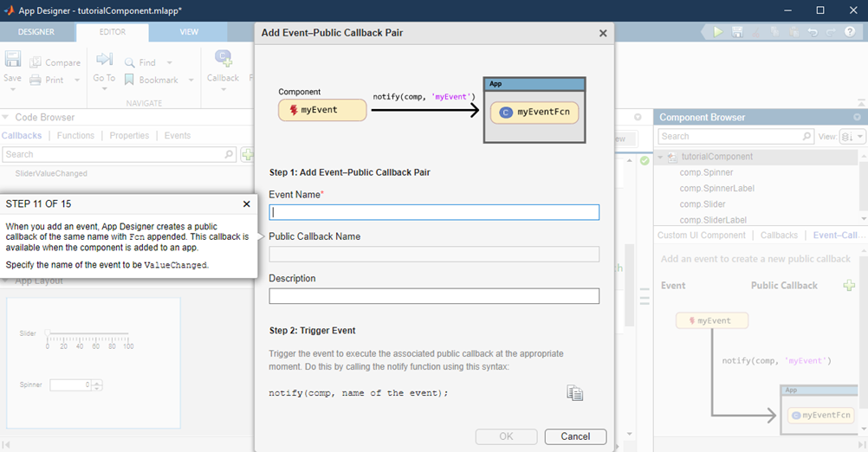Viewport: 868px width, 452px height.
Task: Click the Compare button in ribbon
Action: click(55, 62)
